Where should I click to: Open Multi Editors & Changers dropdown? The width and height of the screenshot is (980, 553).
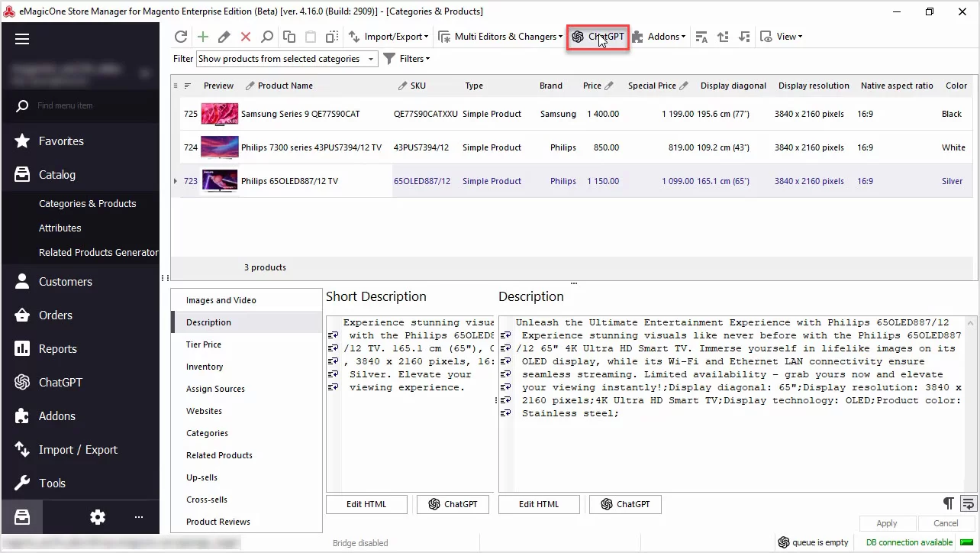501,37
